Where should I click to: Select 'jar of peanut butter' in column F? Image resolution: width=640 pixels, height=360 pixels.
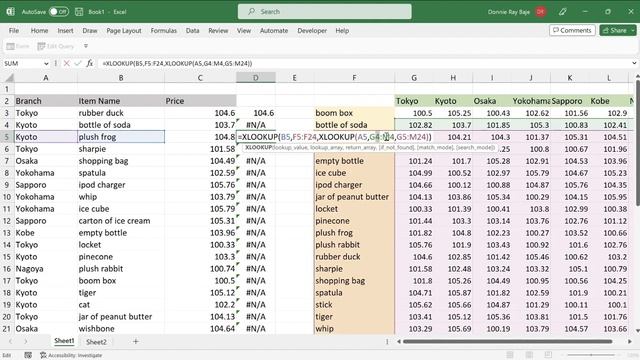click(354, 197)
